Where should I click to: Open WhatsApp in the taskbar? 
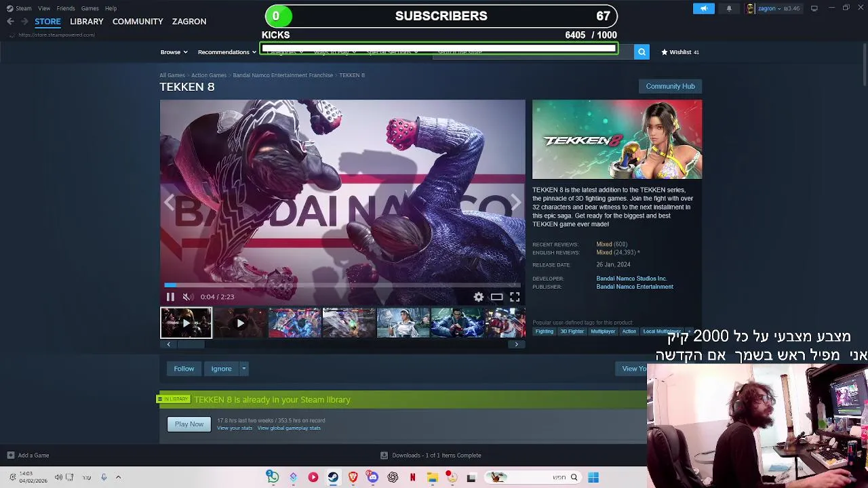pos(273,477)
